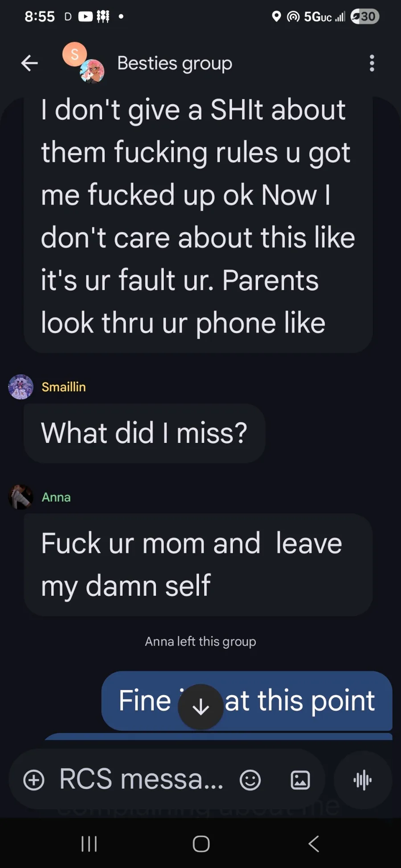Image resolution: width=401 pixels, height=868 pixels.
Task: Tap the "What did I miss?" message
Action: (144, 433)
